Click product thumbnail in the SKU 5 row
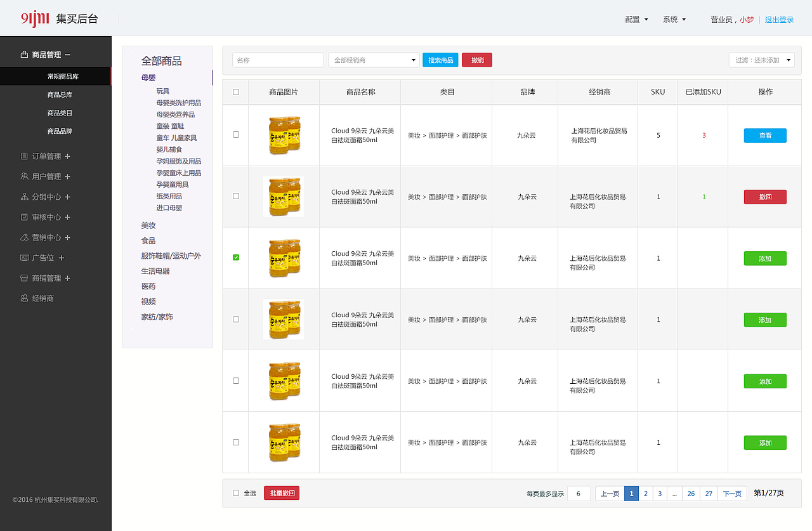Viewport: 812px width, 531px height. tap(284, 135)
